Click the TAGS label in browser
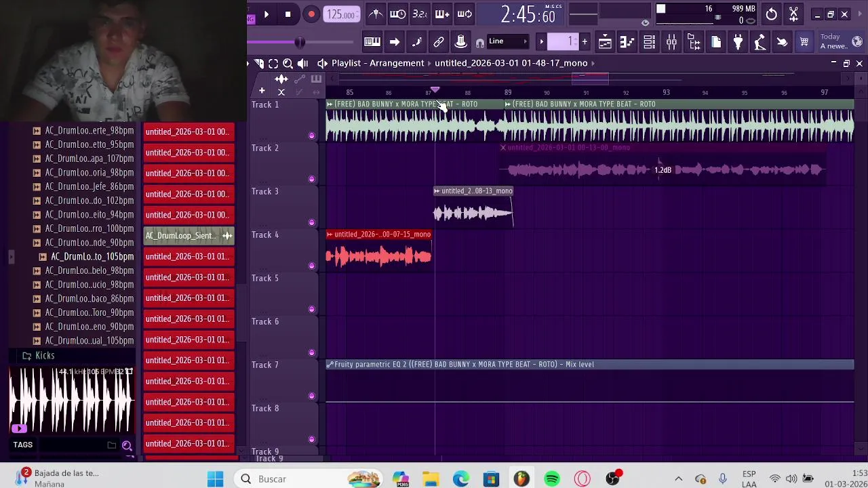Screen dimensions: 868x488 coord(22,445)
